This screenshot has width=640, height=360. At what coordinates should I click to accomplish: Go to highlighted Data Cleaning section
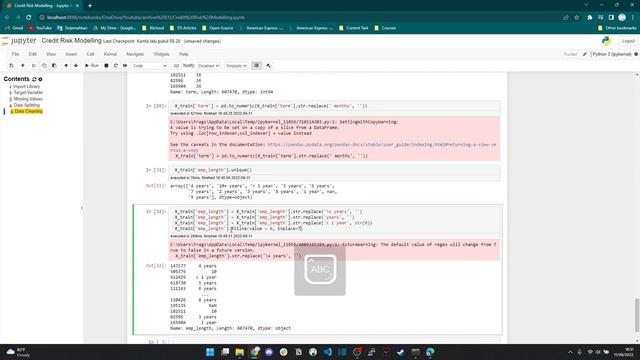coord(28,111)
